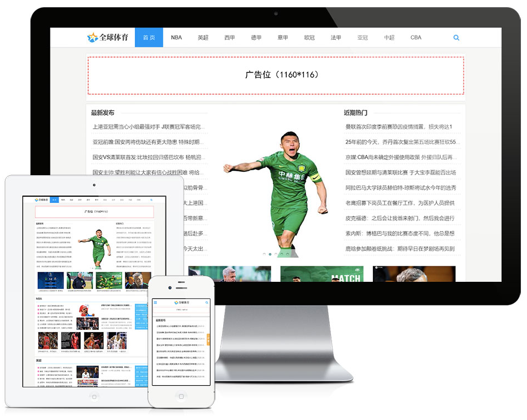Select the first carousel indicator dot
This screenshot has height=420, width=527.
tap(263, 254)
